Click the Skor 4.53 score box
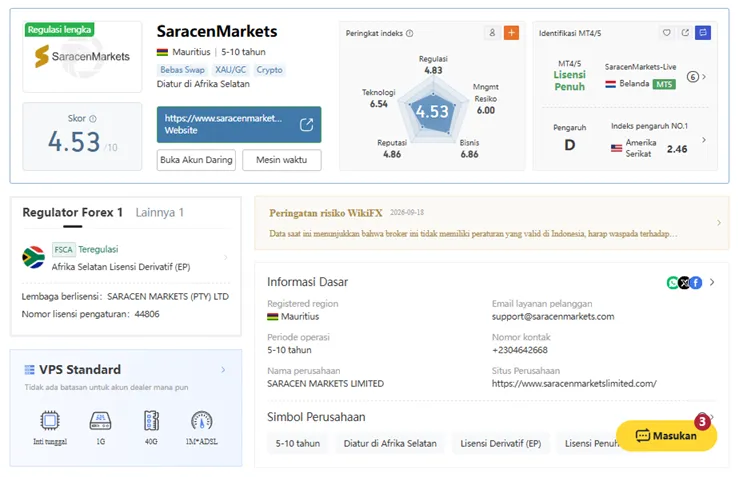This screenshot has height=477, width=739. tap(82, 136)
